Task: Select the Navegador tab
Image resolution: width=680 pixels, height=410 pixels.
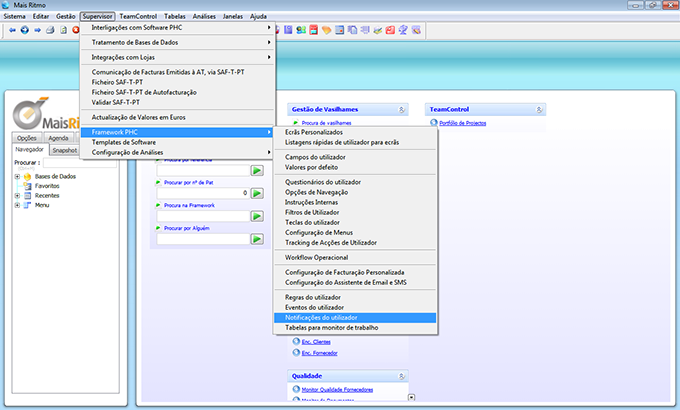Action: (29, 149)
